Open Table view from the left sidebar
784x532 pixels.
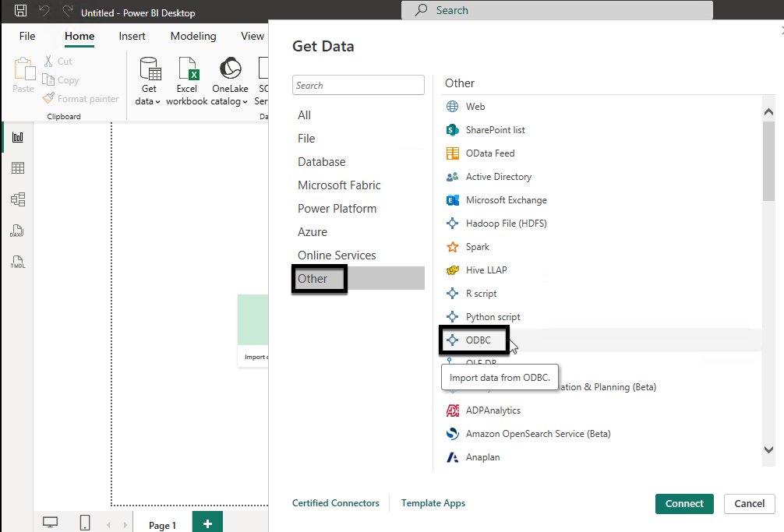coord(17,167)
